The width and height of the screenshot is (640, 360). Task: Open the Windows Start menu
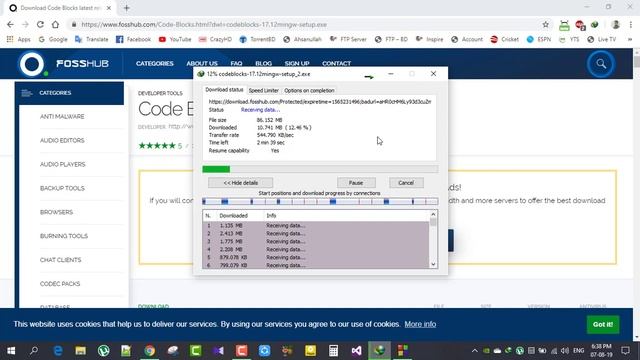point(11,351)
